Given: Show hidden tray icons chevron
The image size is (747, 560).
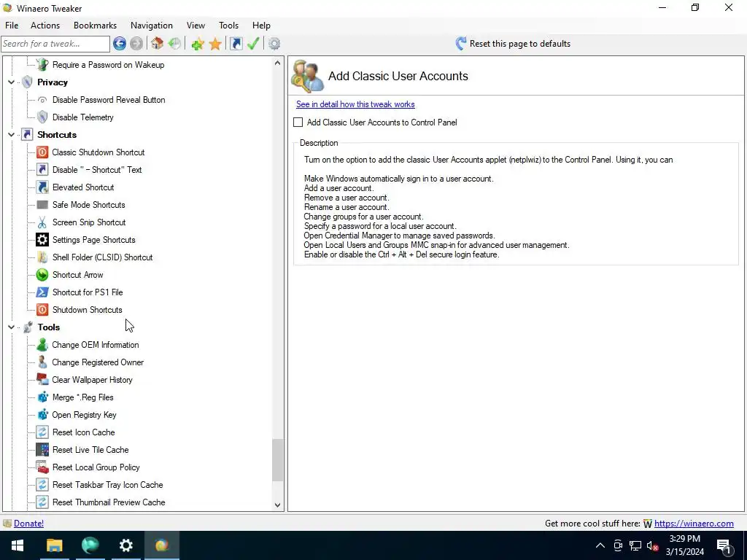Looking at the screenshot, I should tap(600, 545).
